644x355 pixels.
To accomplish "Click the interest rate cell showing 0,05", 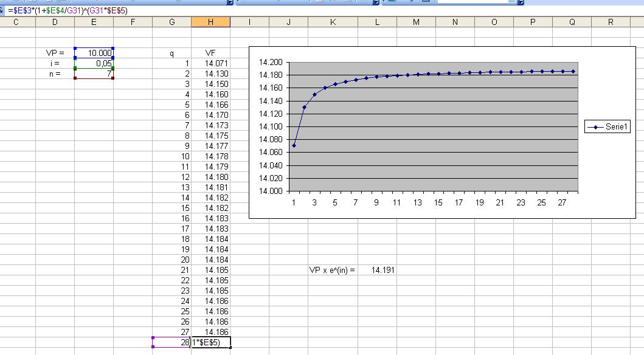I will click(x=94, y=63).
